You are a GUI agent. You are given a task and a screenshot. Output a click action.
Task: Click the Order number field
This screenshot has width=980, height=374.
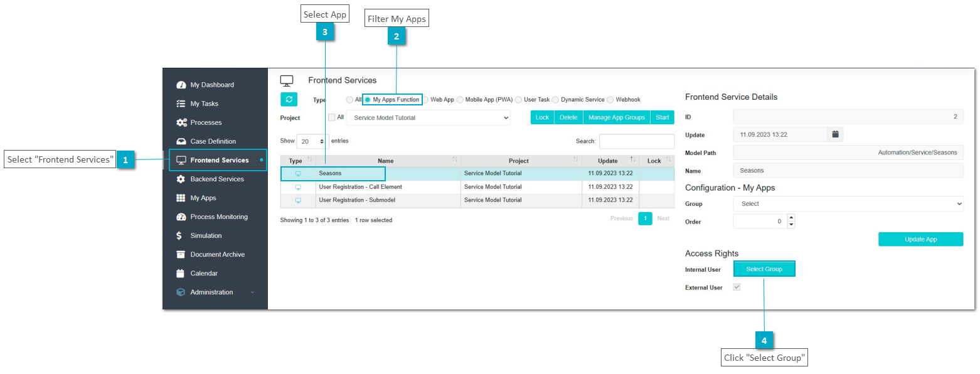click(760, 222)
